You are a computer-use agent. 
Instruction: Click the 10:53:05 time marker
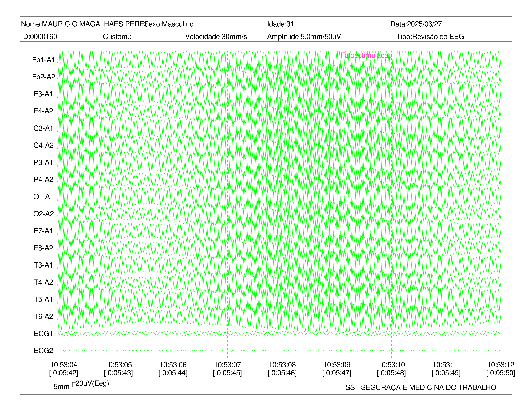118,365
